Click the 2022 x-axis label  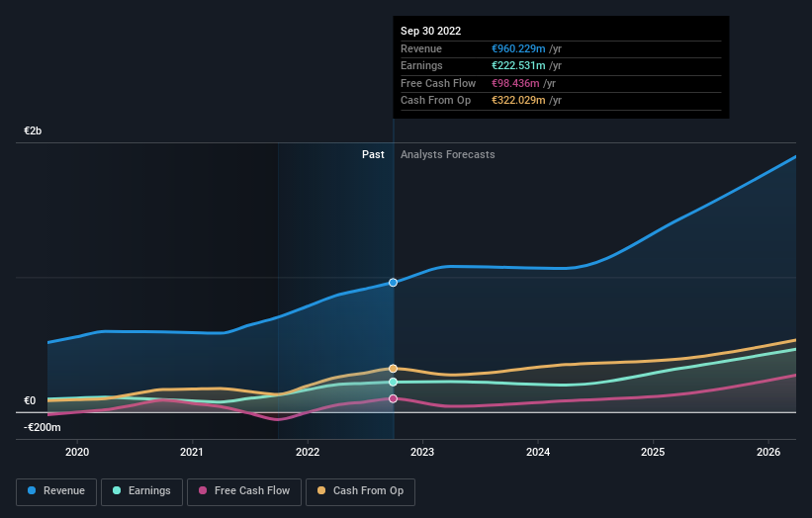tap(308, 452)
